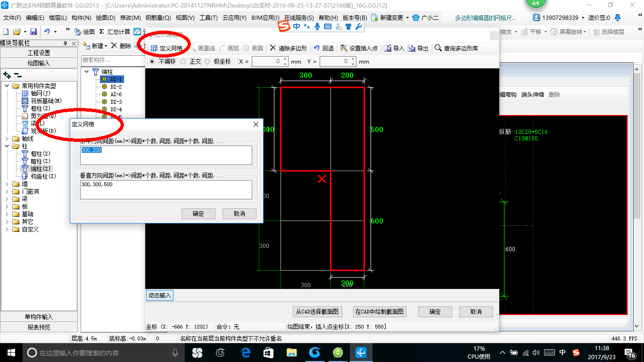Click the 导出 export tool
Viewport: 644px width, 362px height.
coord(419,48)
